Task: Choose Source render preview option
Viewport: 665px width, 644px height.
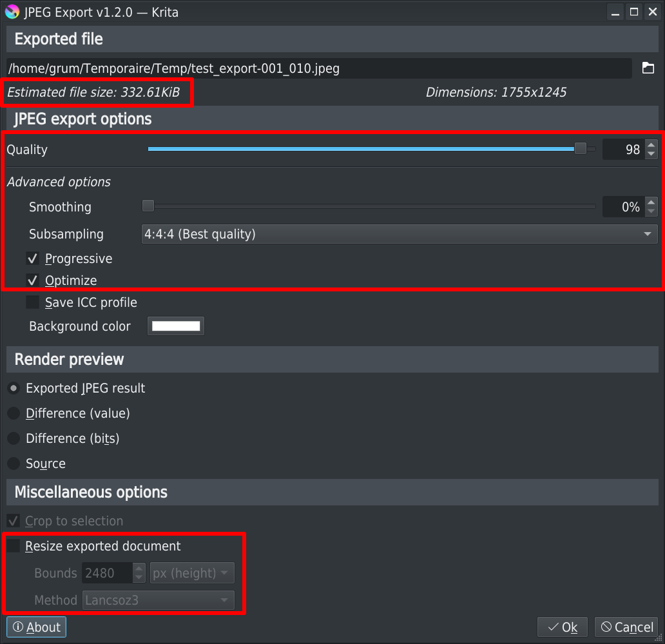Action: (x=13, y=463)
